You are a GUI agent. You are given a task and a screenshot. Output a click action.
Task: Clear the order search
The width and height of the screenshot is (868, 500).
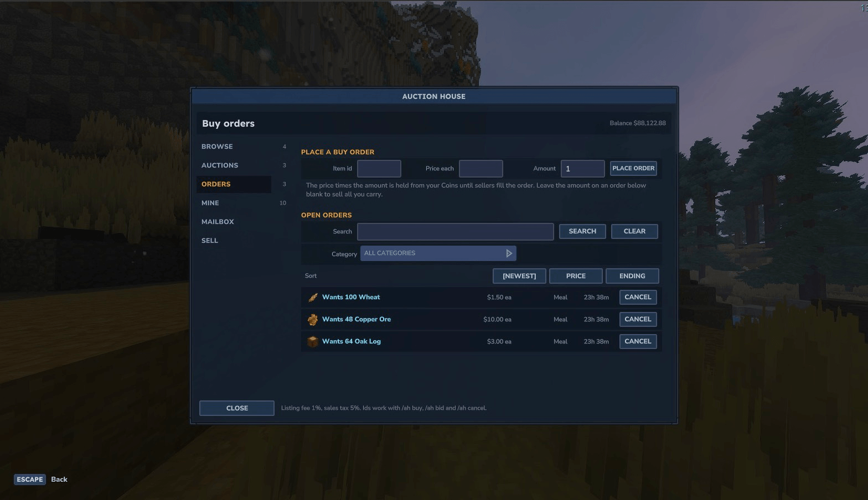[634, 231]
